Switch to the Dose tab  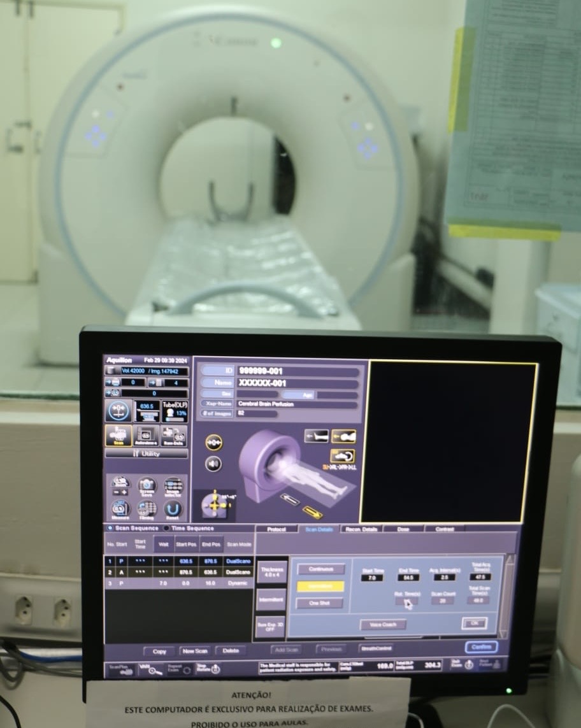point(403,529)
